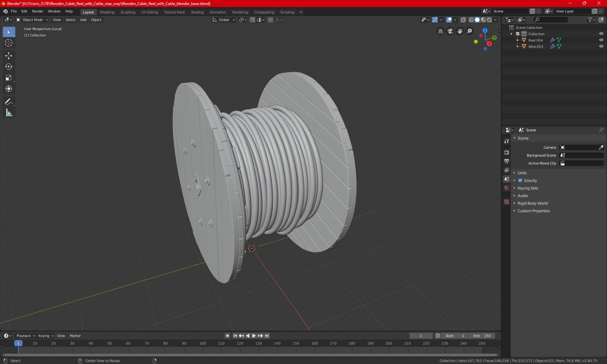This screenshot has height=364, width=607.
Task: Click the pan view hand icon
Action: [x=460, y=31]
